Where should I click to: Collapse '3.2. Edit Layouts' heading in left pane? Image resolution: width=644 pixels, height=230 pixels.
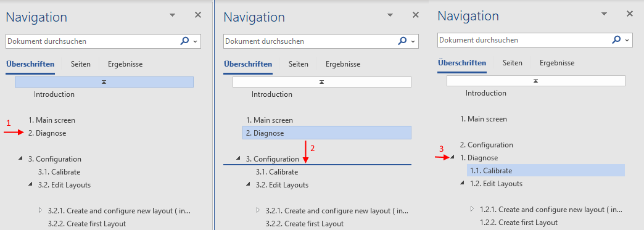(30, 184)
